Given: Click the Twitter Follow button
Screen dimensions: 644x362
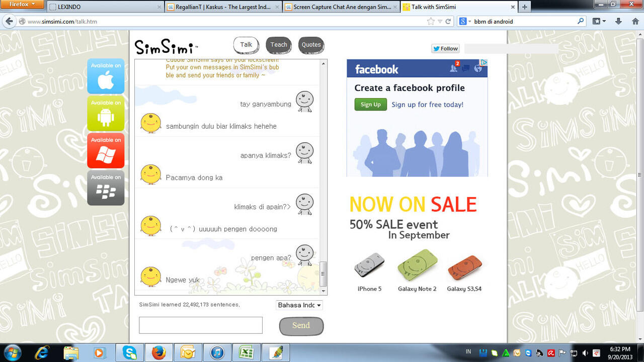Looking at the screenshot, I should coord(445,48).
